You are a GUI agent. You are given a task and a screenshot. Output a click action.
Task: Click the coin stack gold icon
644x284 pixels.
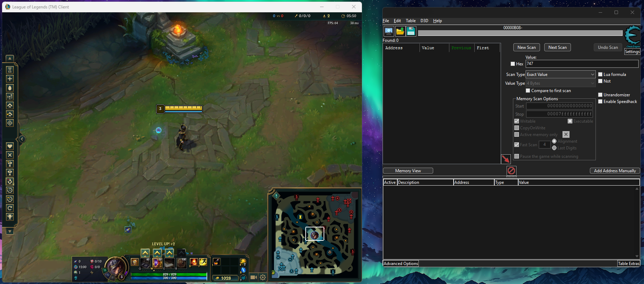[x=10, y=97]
